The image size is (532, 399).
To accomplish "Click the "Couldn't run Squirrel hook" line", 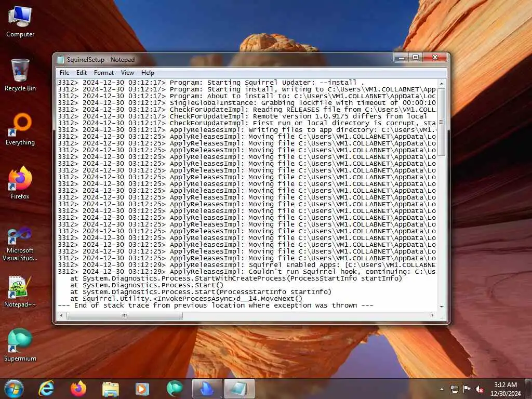I will click(x=247, y=272).
